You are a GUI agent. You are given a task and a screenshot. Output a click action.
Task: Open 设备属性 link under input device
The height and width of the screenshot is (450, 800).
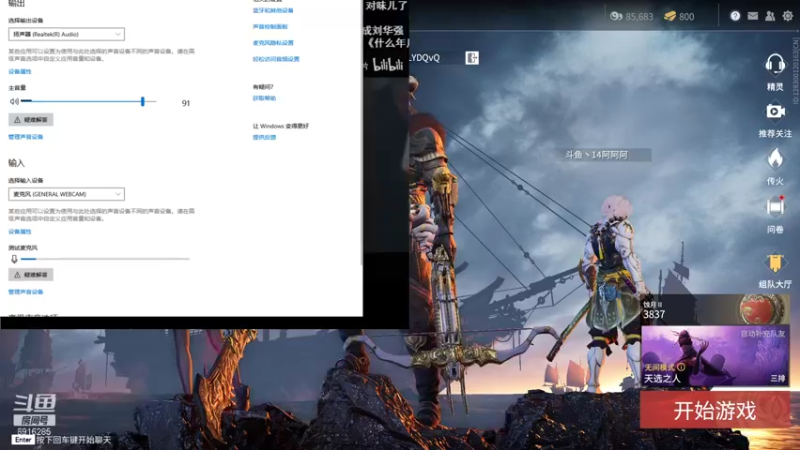(x=20, y=232)
